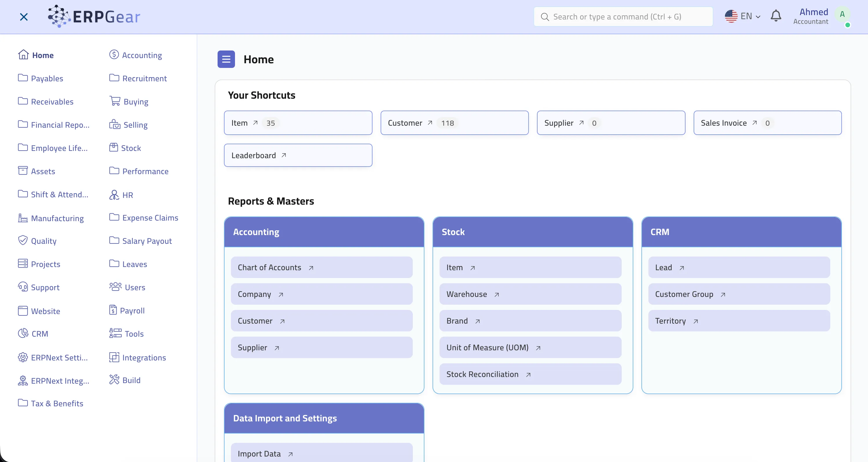Image resolution: width=868 pixels, height=462 pixels.
Task: Open Lead under CRM card
Action: (x=739, y=268)
